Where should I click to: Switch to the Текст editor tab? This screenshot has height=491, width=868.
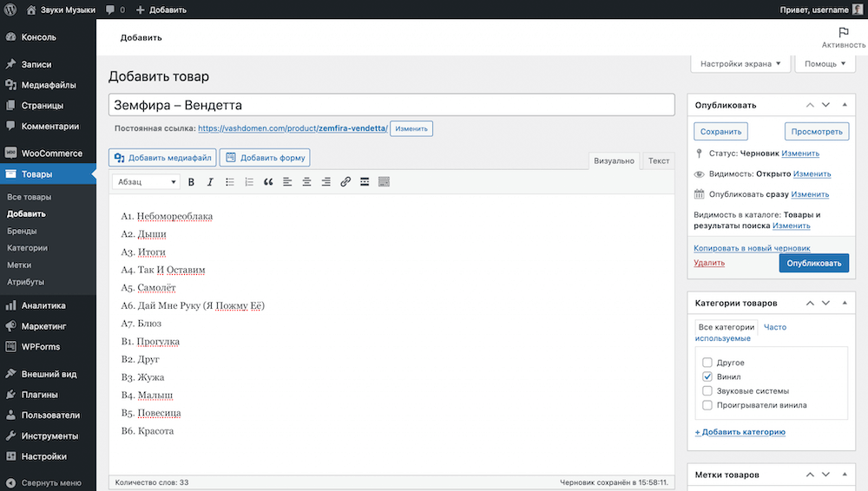coord(659,160)
